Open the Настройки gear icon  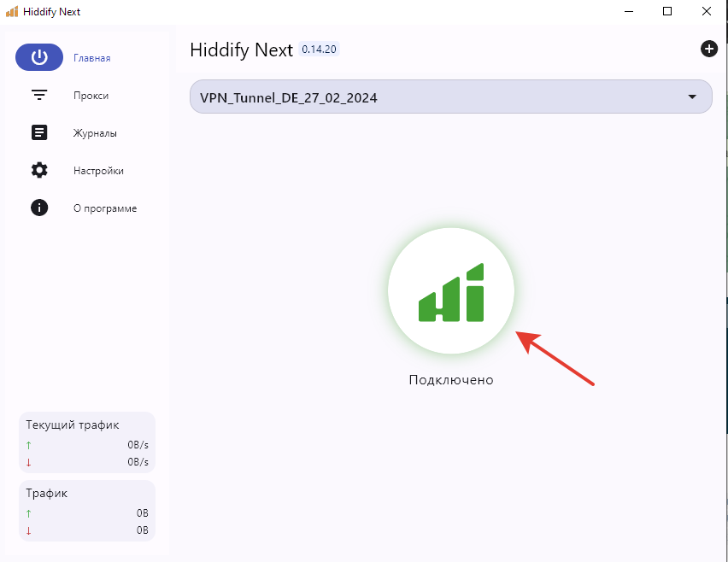point(39,170)
